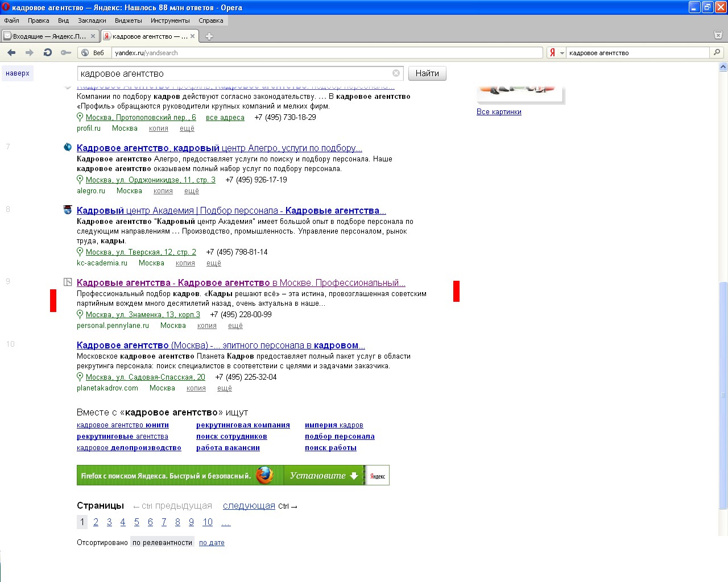
Task: Click the Установите button in the Firefox banner
Action: point(324,476)
